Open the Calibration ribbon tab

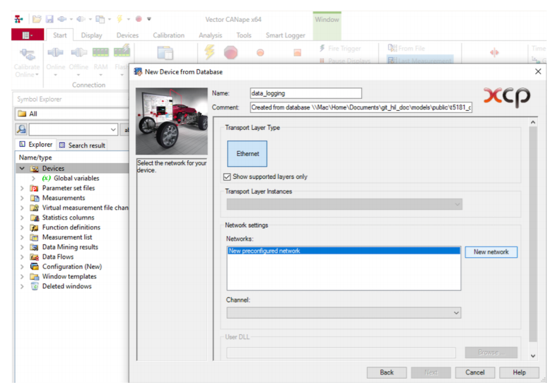(168, 35)
